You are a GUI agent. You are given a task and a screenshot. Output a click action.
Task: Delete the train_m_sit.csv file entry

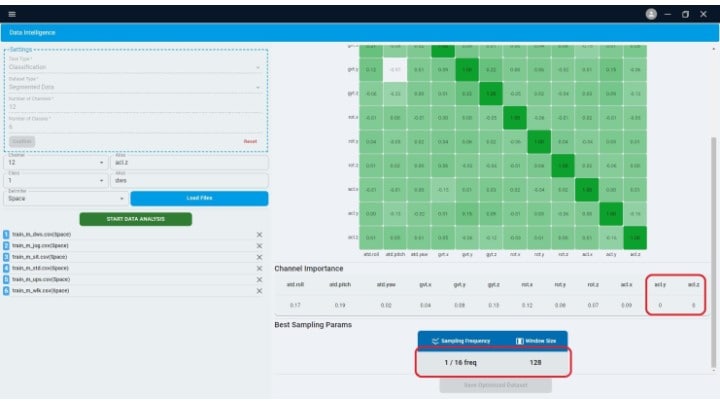(259, 257)
